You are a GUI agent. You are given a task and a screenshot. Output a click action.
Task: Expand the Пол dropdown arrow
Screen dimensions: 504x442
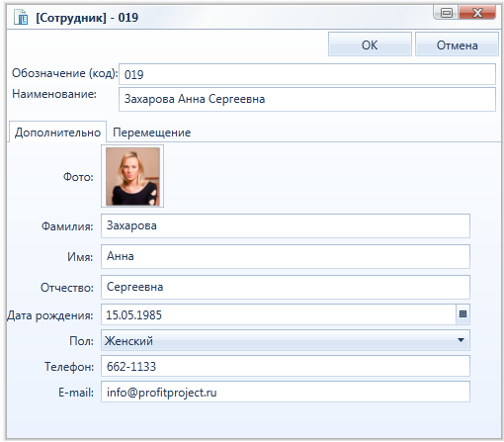click(461, 340)
